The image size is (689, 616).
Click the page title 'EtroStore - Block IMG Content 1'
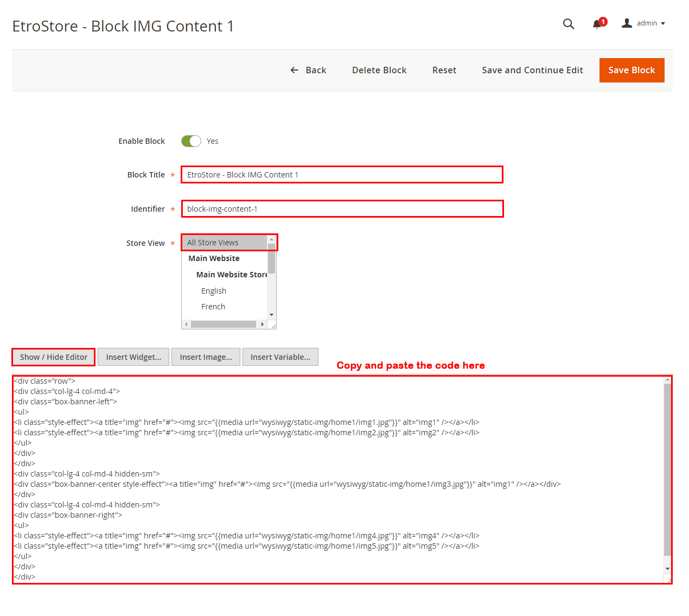point(123,26)
